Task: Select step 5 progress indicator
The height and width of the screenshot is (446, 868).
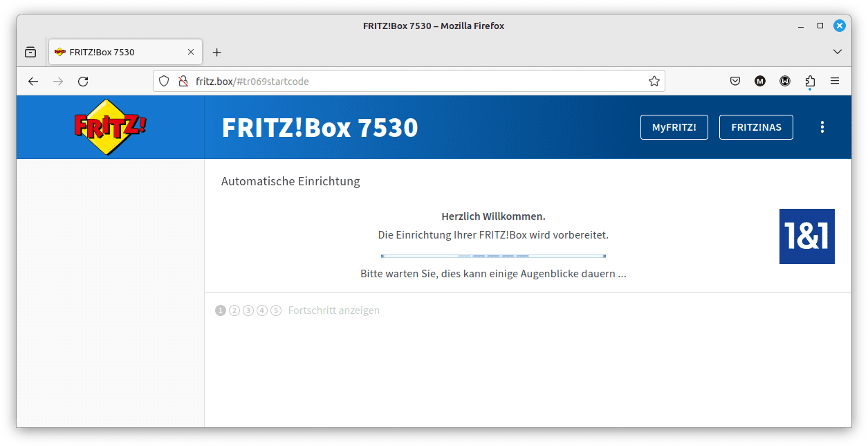Action: [x=276, y=310]
